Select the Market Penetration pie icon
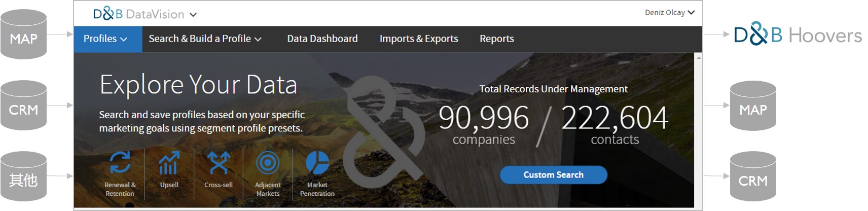The image size is (868, 211). [317, 163]
